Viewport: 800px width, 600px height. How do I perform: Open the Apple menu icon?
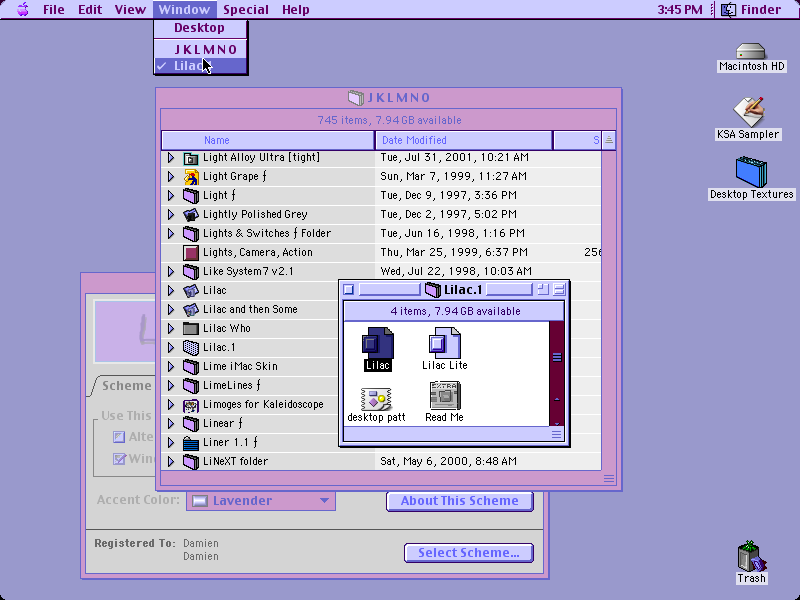(22, 9)
